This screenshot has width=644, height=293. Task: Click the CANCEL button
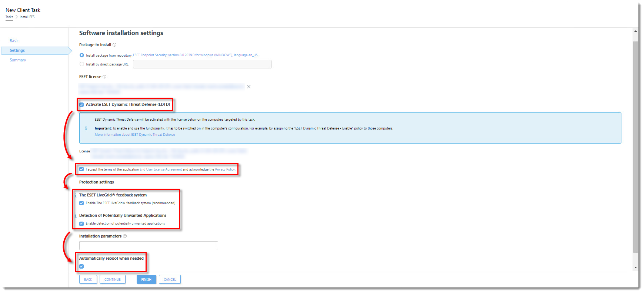[x=170, y=279]
